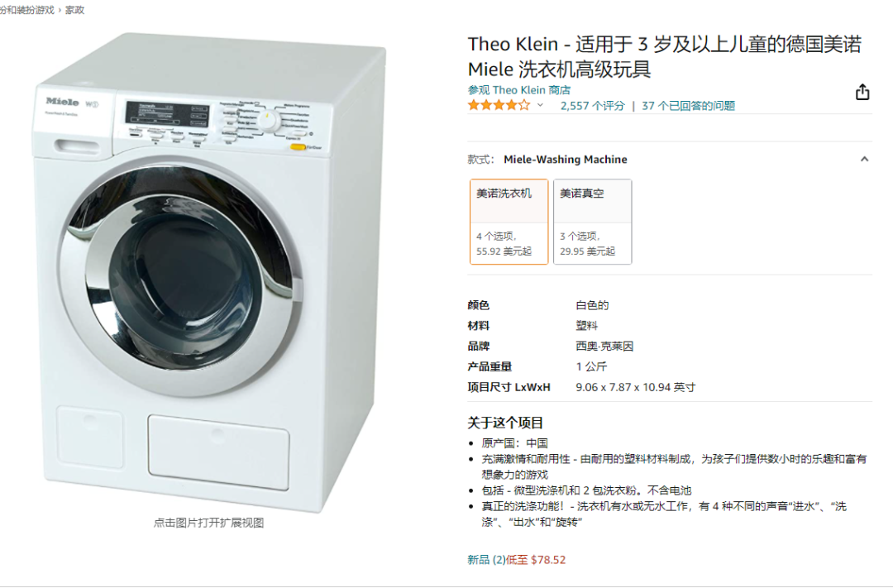Click the share icon near the title
Image resolution: width=893 pixels, height=588 pixels.
863,91
